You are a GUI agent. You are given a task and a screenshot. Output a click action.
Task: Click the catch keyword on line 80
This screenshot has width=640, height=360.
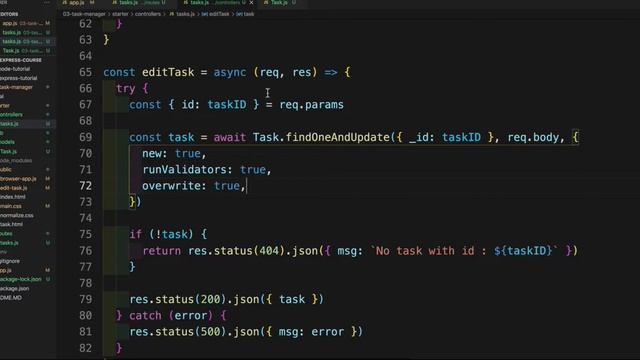pos(145,316)
